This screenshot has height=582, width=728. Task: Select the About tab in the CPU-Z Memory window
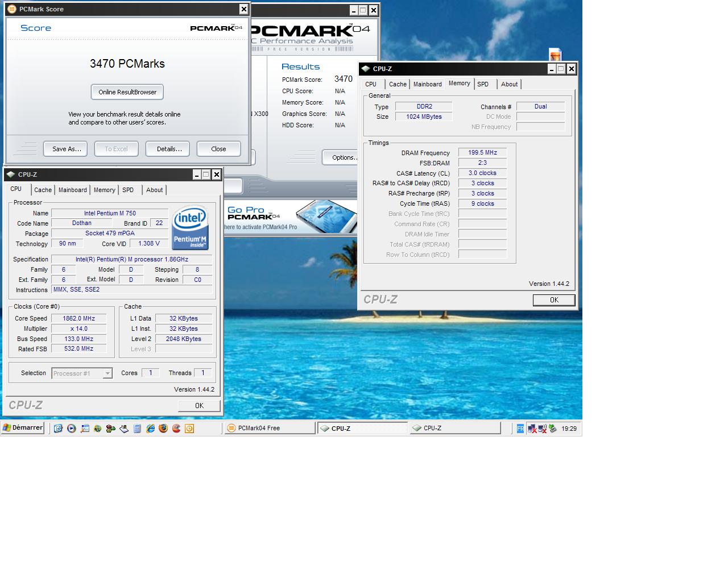click(x=509, y=84)
